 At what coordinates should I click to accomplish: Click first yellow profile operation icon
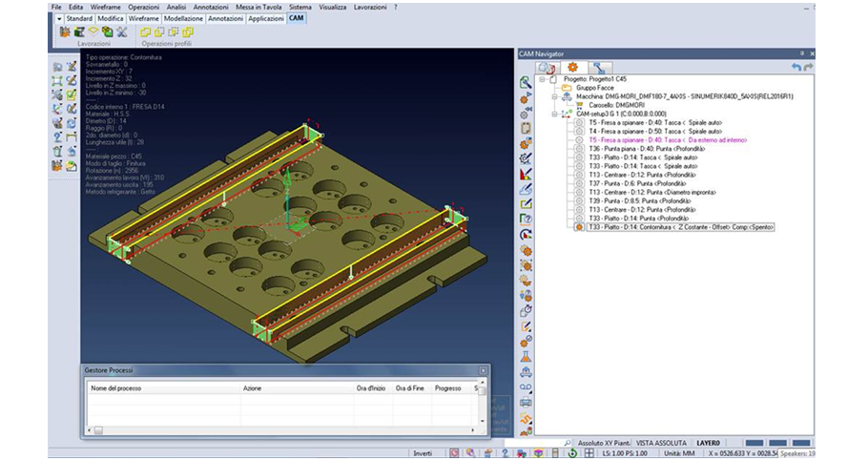click(145, 32)
